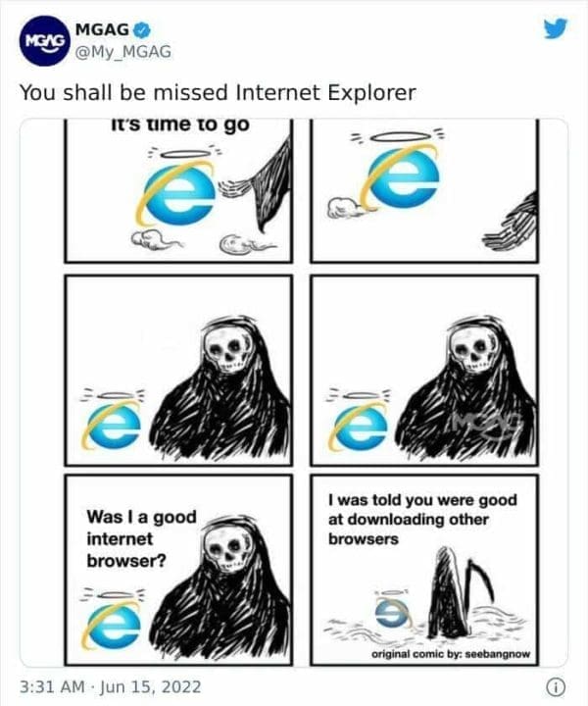The width and height of the screenshot is (588, 706).
Task: Click the blue verified badge
Action: (143, 30)
